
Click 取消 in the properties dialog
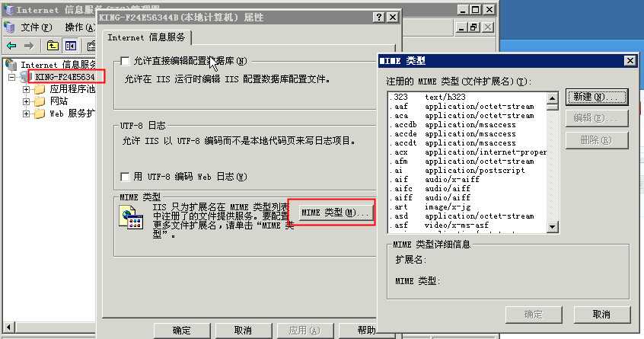click(243, 331)
